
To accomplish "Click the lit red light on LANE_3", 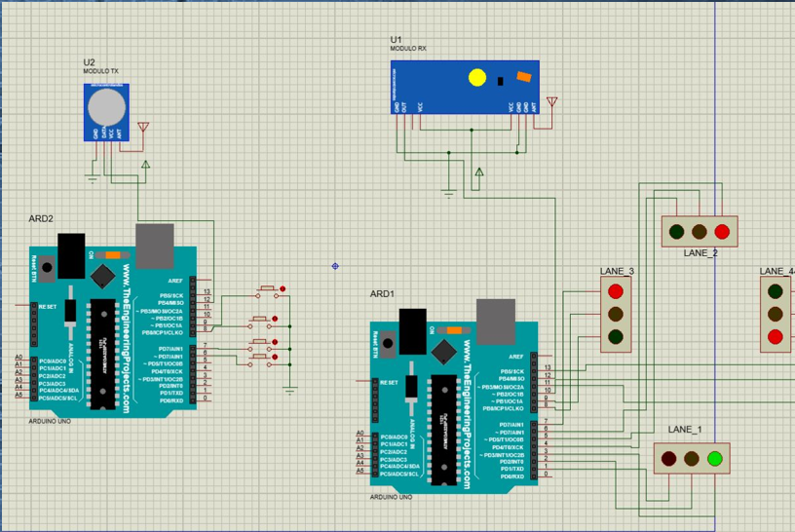I will 615,290.
